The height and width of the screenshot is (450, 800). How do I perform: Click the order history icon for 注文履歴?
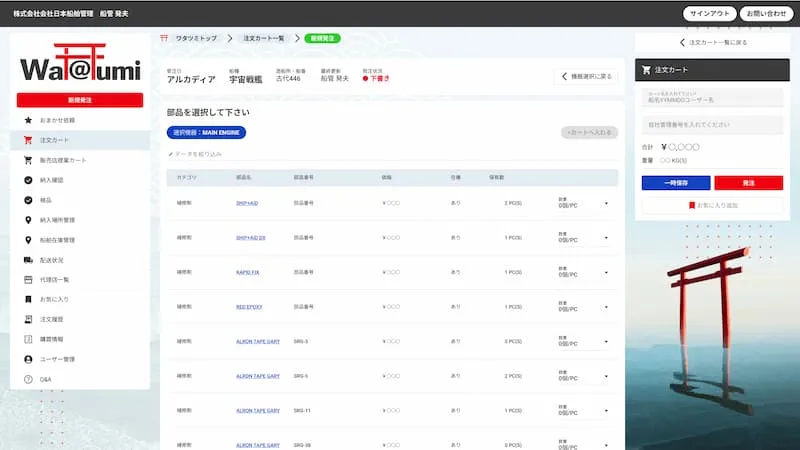(x=28, y=319)
